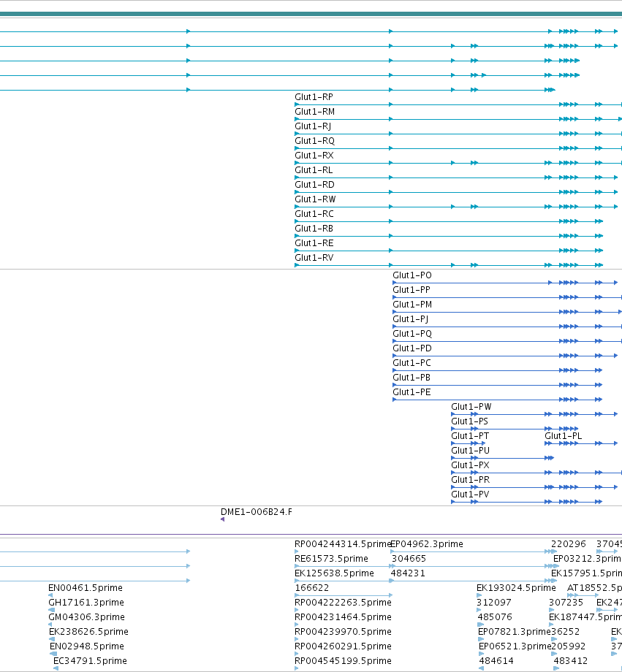This screenshot has width=622, height=672.
Task: Click the 484614 EST label
Action: pyautogui.click(x=496, y=660)
